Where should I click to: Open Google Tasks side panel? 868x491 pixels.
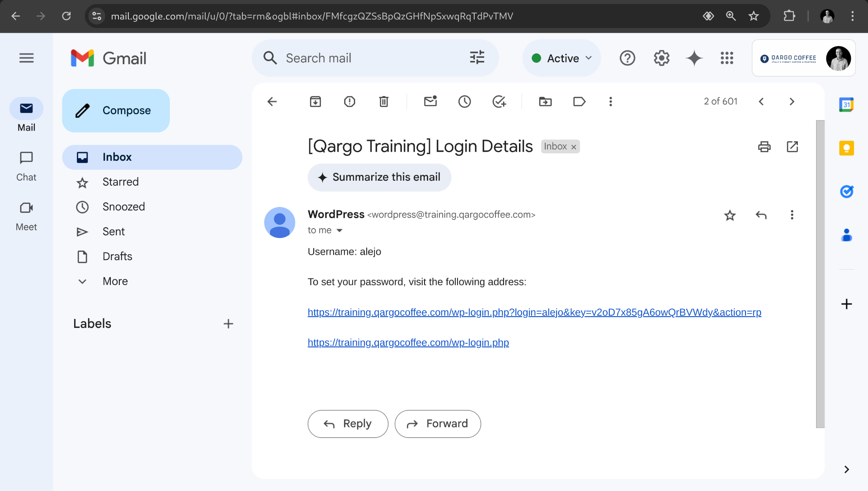pyautogui.click(x=847, y=192)
